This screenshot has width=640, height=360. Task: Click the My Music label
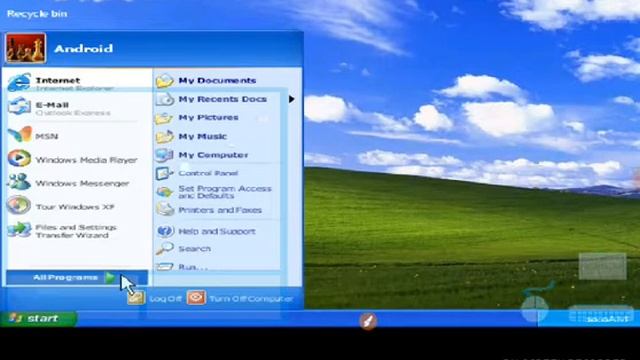pyautogui.click(x=202, y=136)
